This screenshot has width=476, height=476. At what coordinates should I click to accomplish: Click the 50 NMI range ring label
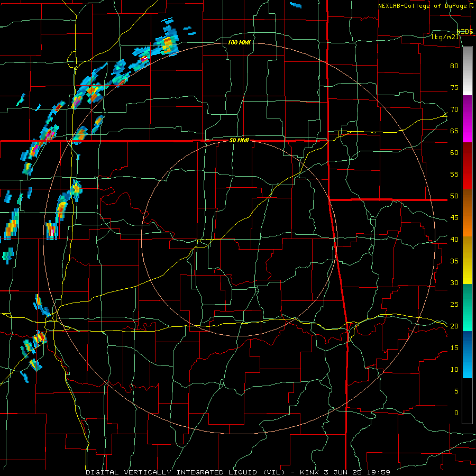239,140
